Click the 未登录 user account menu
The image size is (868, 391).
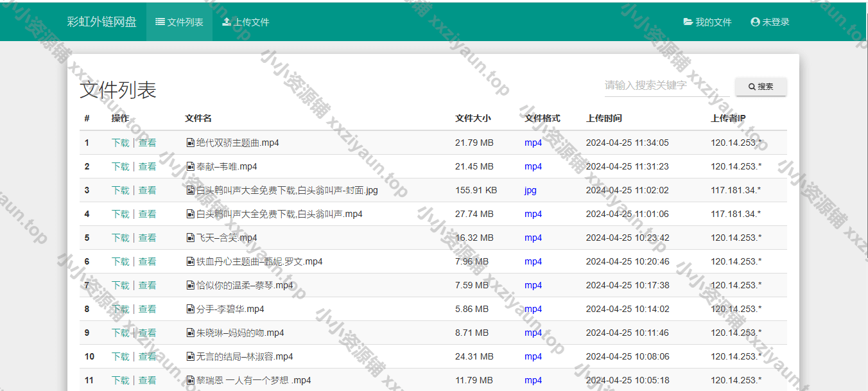click(770, 22)
